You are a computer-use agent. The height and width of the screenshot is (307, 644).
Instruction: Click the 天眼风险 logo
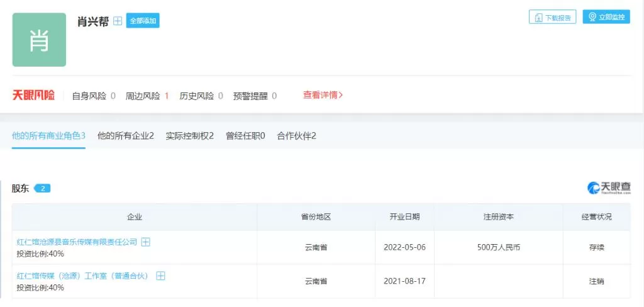[33, 96]
